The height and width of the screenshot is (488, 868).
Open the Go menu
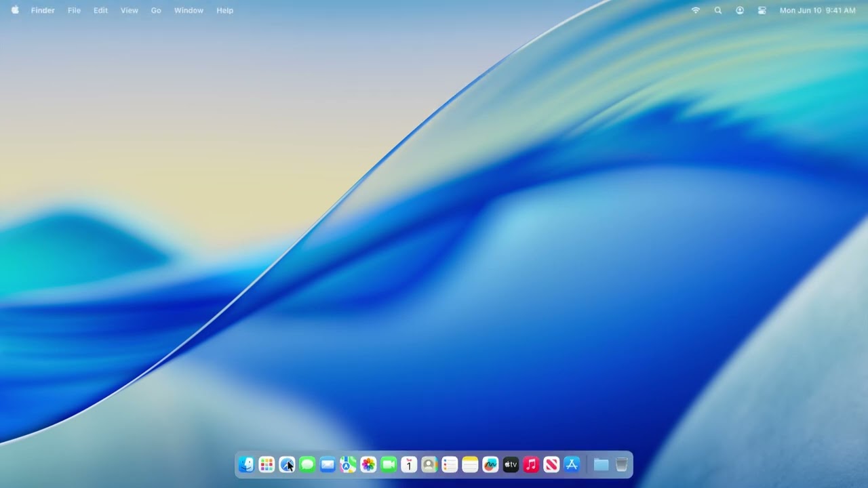156,10
